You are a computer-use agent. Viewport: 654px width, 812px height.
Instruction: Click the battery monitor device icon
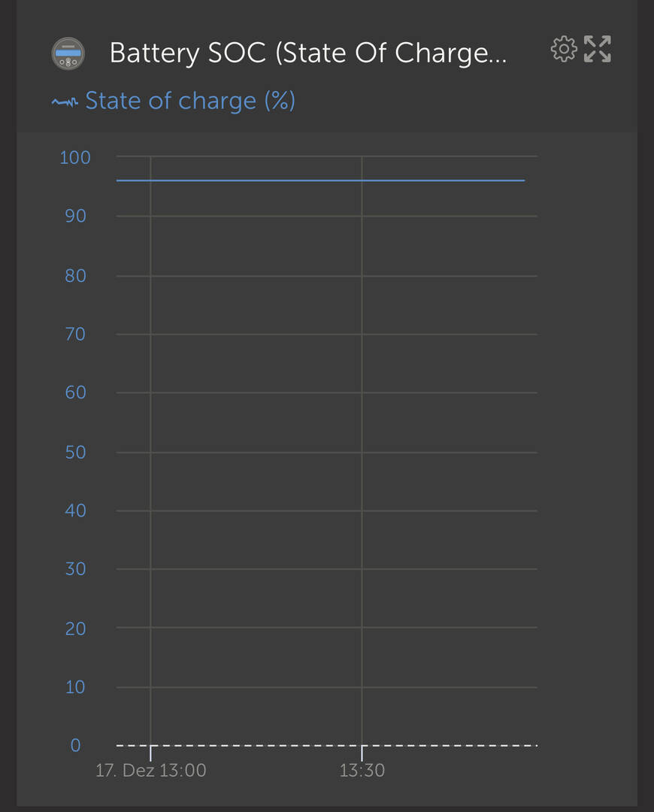click(x=68, y=53)
